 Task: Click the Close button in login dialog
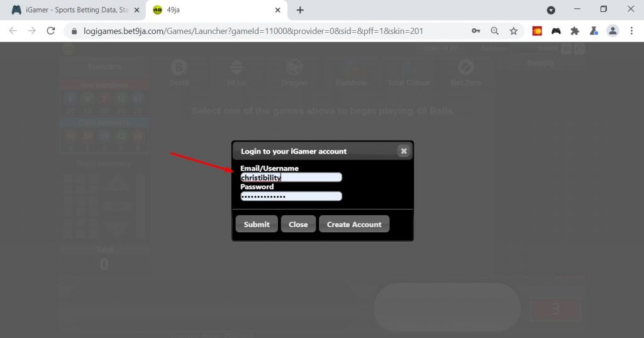(298, 224)
